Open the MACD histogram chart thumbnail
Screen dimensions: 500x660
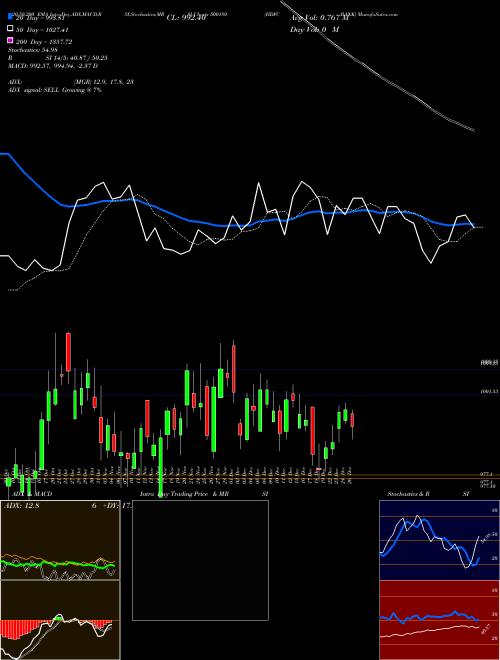[60, 620]
